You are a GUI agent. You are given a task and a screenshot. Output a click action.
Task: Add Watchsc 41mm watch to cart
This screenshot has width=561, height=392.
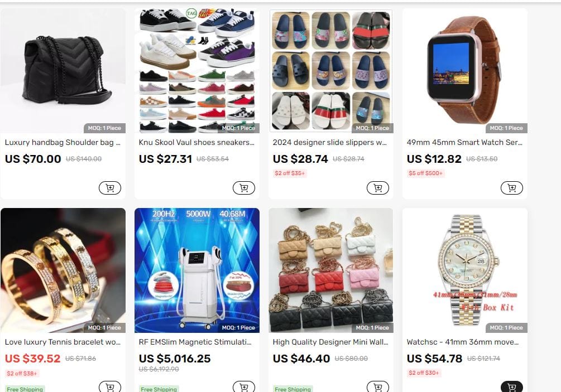click(x=512, y=386)
